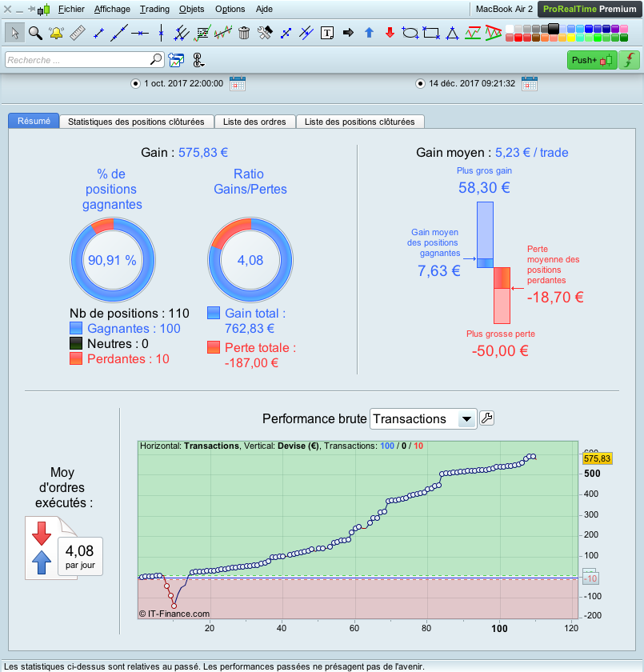Select the vertical line tool
The height and width of the screenshot is (672, 644).
[161, 33]
